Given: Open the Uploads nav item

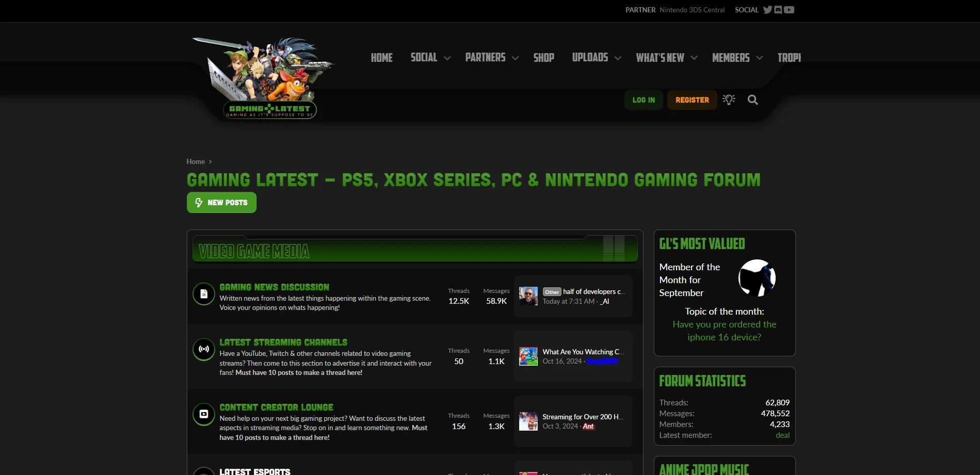Looking at the screenshot, I should 590,58.
